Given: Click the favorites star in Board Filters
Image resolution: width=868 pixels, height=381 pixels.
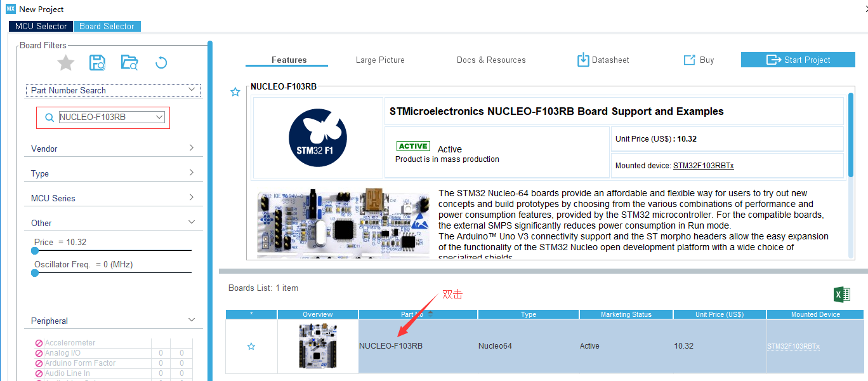Looking at the screenshot, I should click(66, 62).
